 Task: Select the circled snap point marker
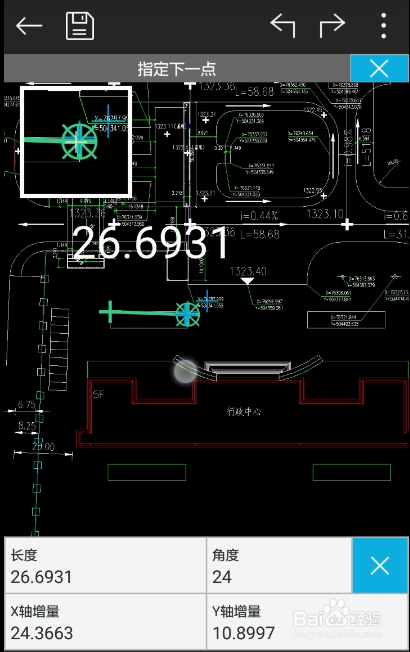[188, 314]
